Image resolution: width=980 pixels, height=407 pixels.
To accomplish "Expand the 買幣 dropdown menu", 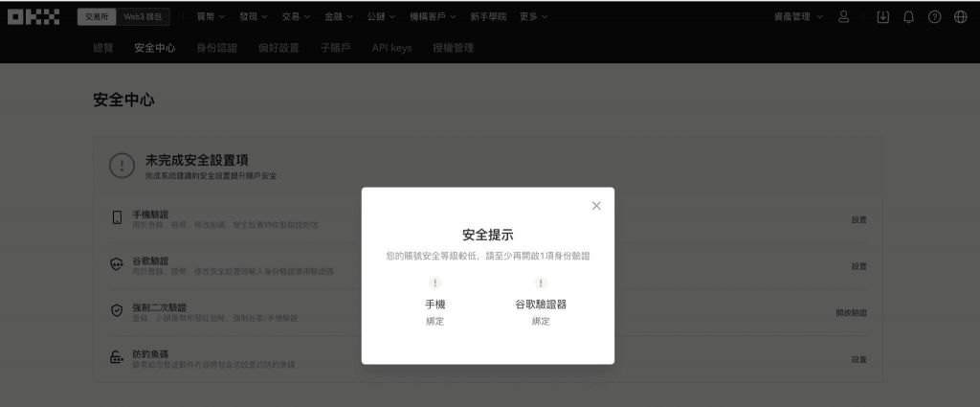I will click(211, 17).
